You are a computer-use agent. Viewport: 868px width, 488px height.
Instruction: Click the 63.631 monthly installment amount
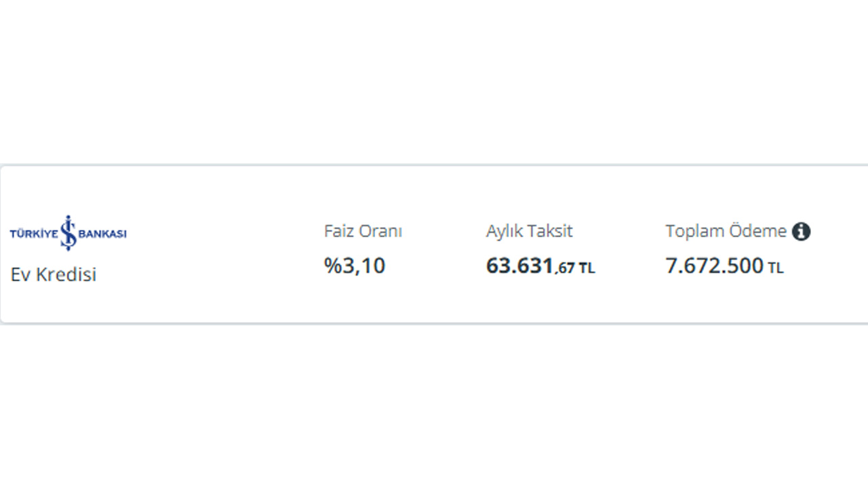tap(519, 266)
